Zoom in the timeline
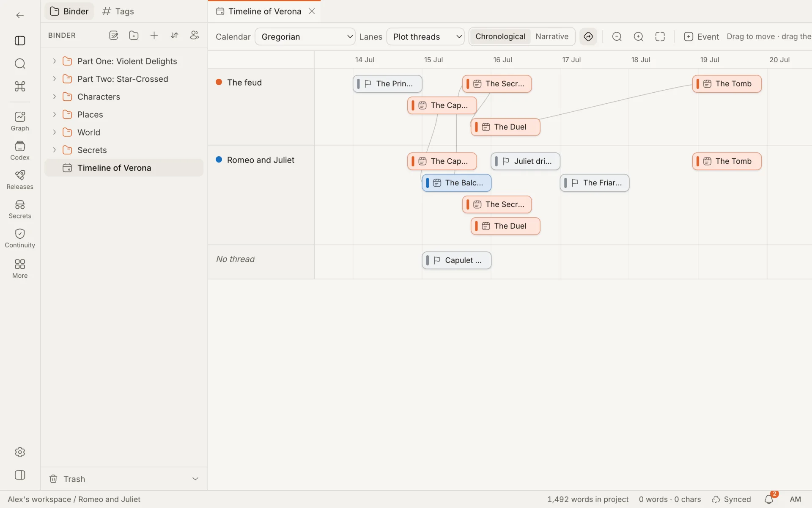 (x=639, y=37)
